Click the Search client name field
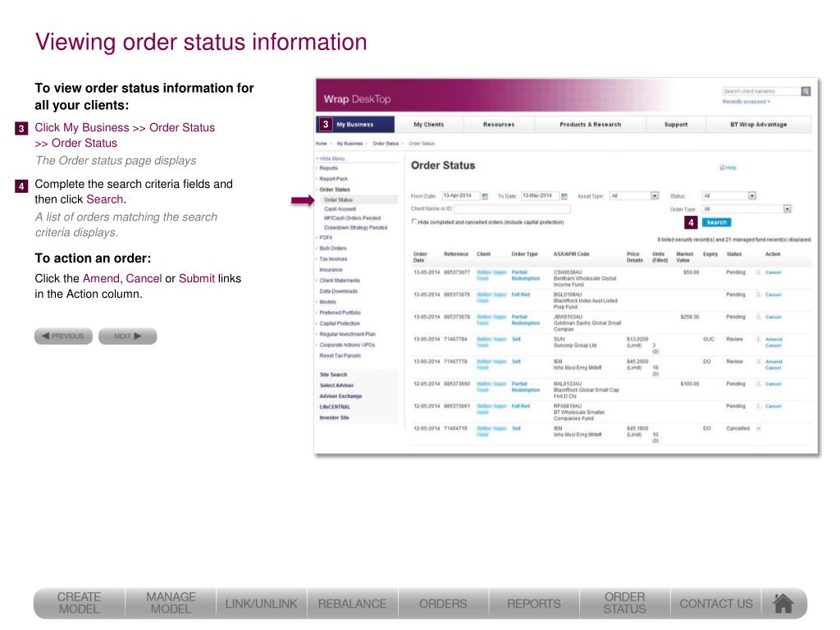 click(761, 92)
